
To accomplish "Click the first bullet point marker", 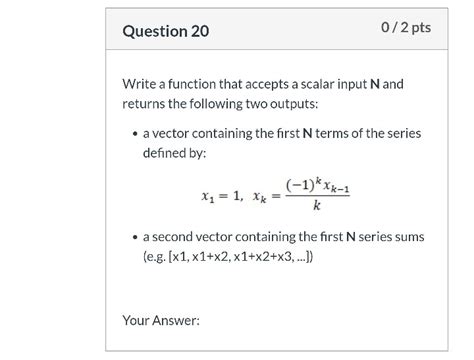I will click(135, 134).
